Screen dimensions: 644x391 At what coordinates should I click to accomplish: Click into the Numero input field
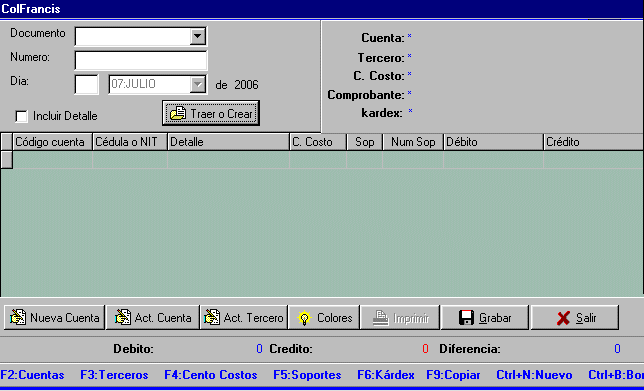[x=141, y=60]
